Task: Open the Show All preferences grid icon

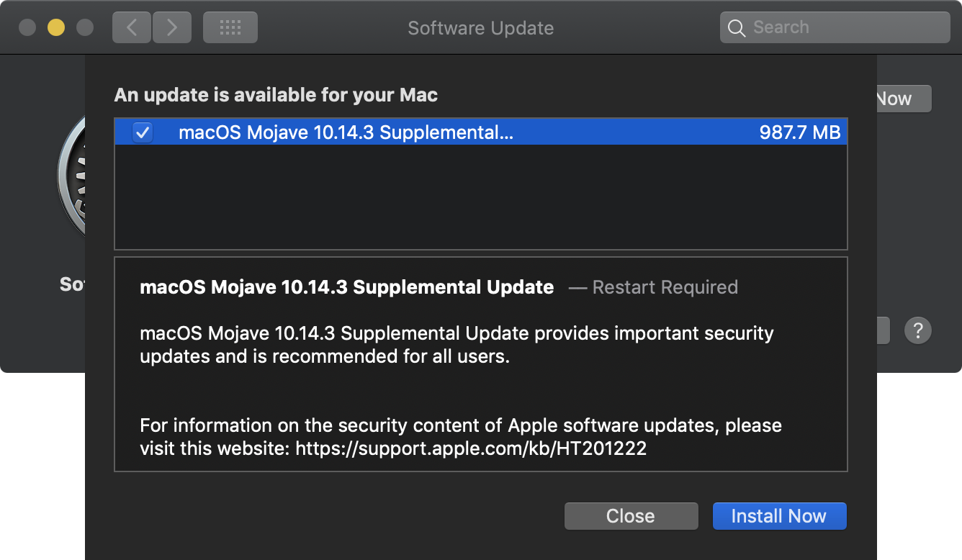Action: click(230, 27)
